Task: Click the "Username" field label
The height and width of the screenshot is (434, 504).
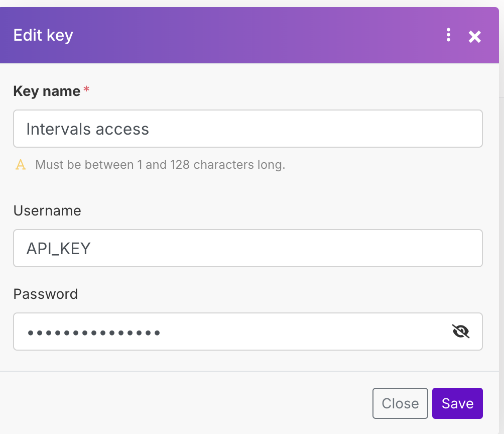Action: pyautogui.click(x=47, y=211)
